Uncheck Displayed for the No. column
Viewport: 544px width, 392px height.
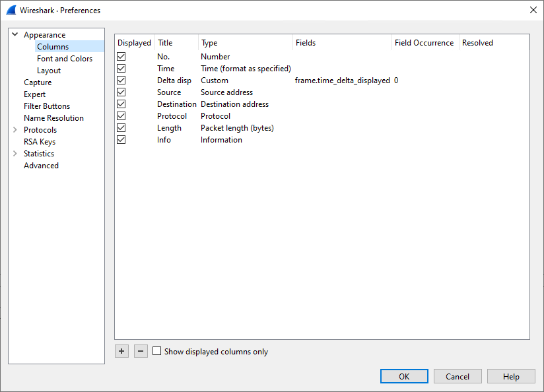(121, 56)
